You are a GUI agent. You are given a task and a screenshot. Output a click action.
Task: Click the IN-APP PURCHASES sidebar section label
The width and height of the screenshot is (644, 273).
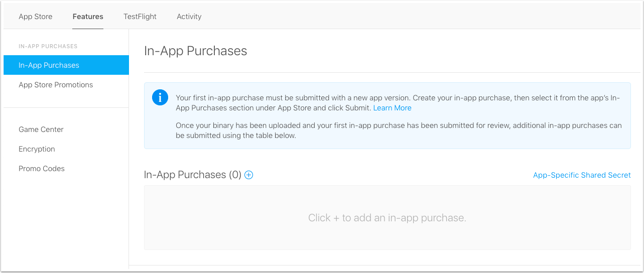(48, 46)
